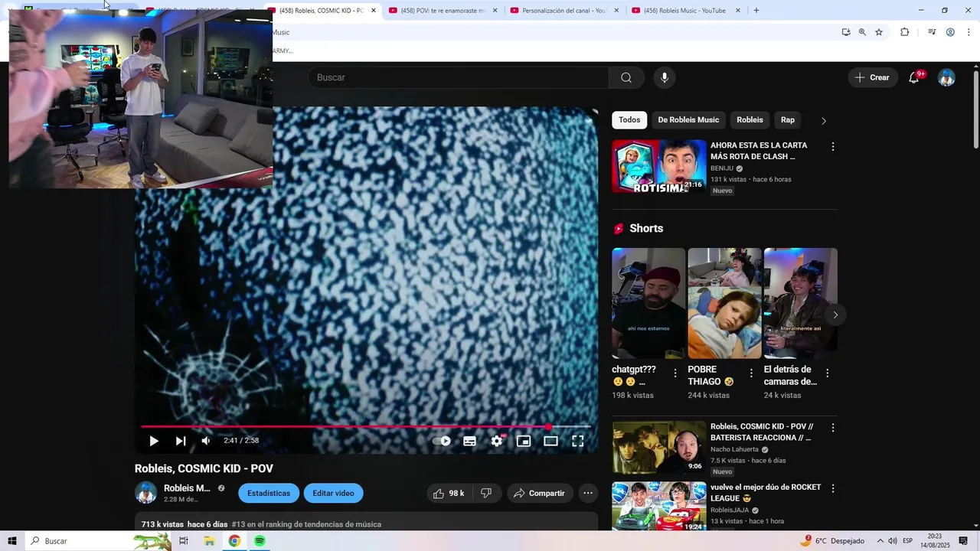Image resolution: width=980 pixels, height=551 pixels.
Task: Open options for 'El detrás de camaras' short
Action: pos(827,373)
